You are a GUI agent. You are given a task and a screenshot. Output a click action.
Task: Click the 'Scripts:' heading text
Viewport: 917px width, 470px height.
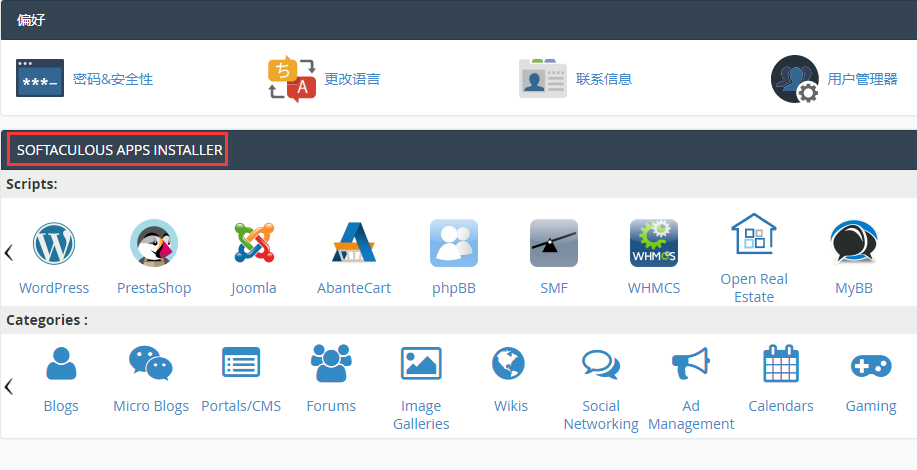pos(32,184)
